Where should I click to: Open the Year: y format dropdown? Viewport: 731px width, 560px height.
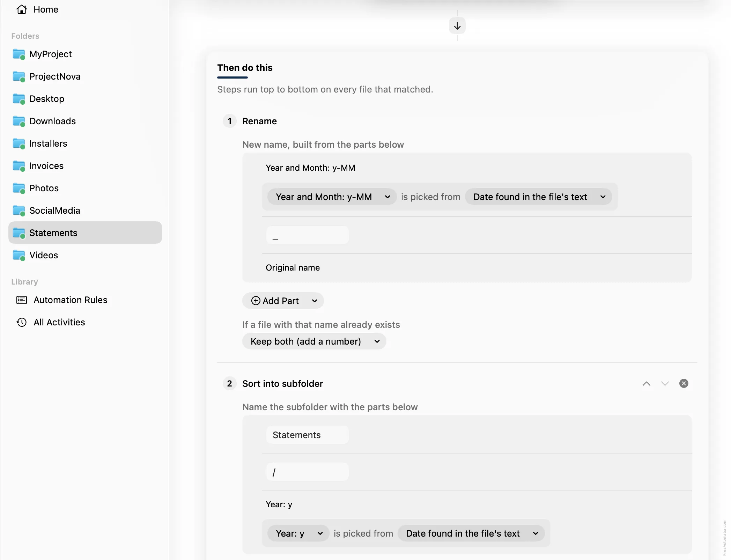coord(298,533)
